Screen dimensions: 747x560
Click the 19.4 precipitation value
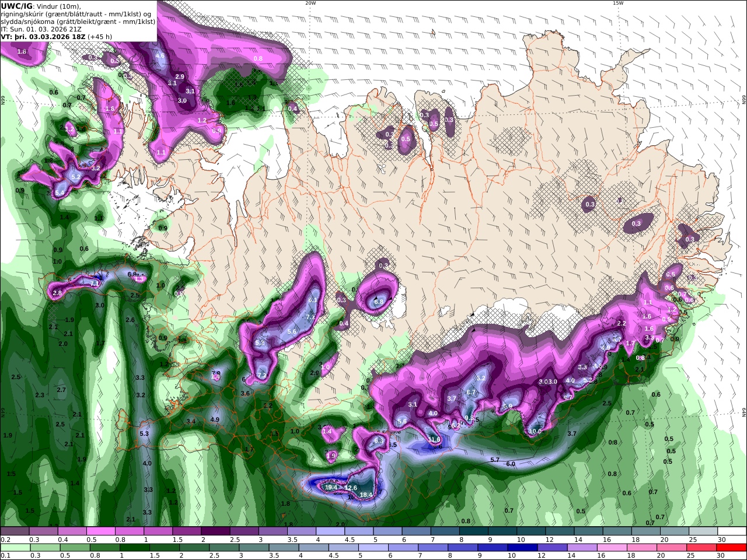331,487
